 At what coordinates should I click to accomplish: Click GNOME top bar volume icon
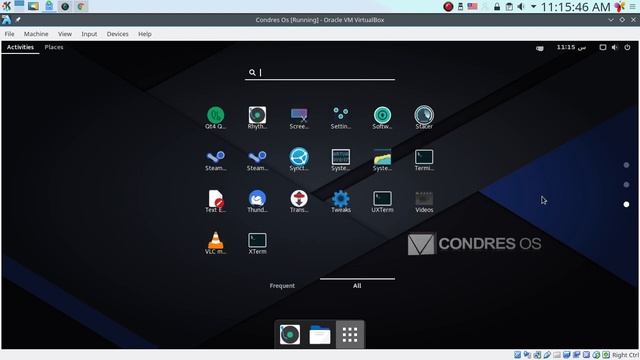point(615,47)
